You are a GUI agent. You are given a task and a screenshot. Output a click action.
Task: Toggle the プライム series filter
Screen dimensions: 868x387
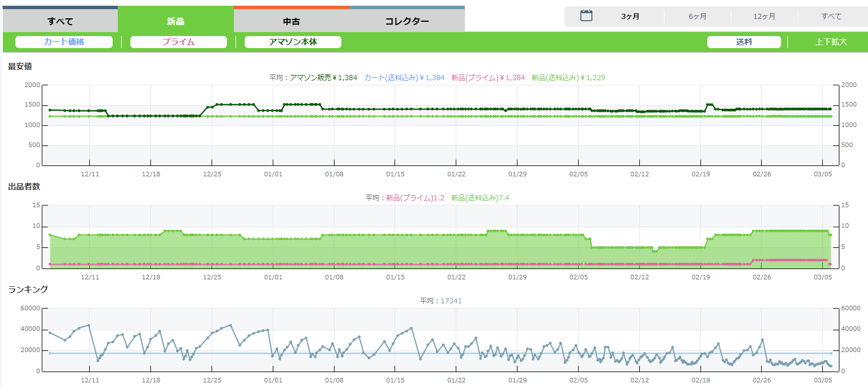178,42
